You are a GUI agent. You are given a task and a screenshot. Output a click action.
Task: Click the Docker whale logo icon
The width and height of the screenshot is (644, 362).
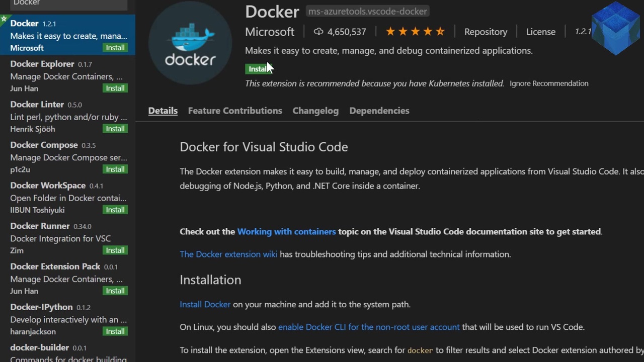coord(190,43)
